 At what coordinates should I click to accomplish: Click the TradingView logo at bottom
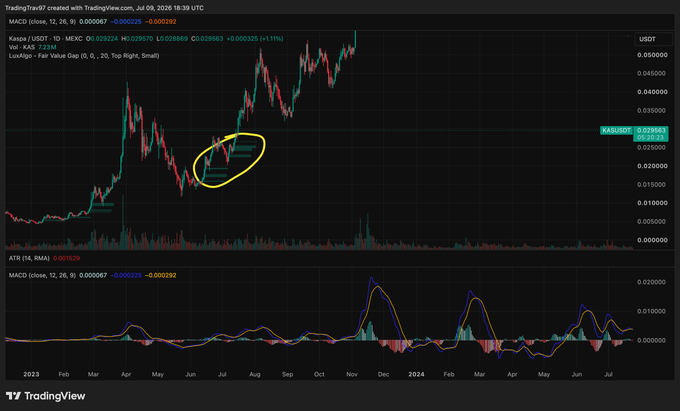(46, 396)
